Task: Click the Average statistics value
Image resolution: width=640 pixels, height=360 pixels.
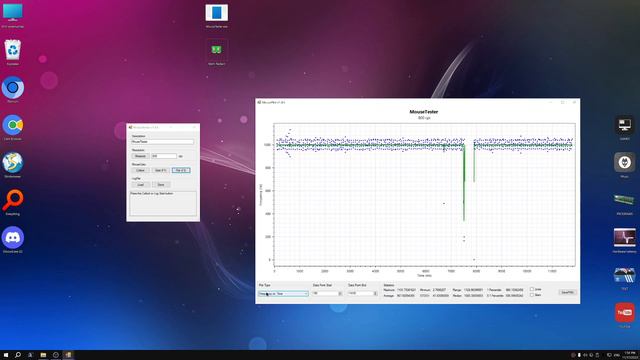Action: coord(406,296)
